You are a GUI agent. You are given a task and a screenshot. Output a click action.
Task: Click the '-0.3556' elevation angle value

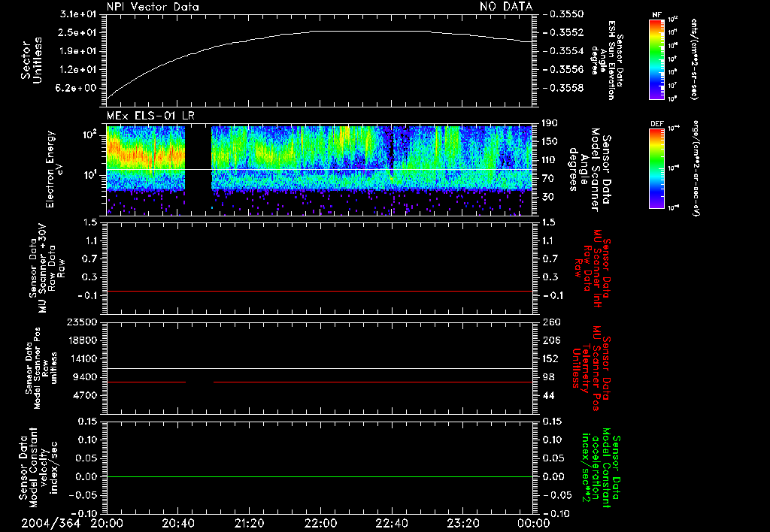click(x=564, y=70)
